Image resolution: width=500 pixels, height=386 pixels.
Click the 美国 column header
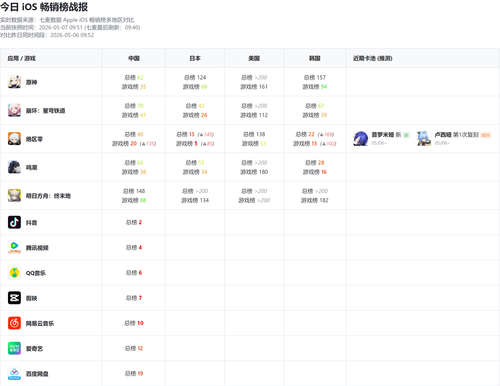[x=254, y=58]
